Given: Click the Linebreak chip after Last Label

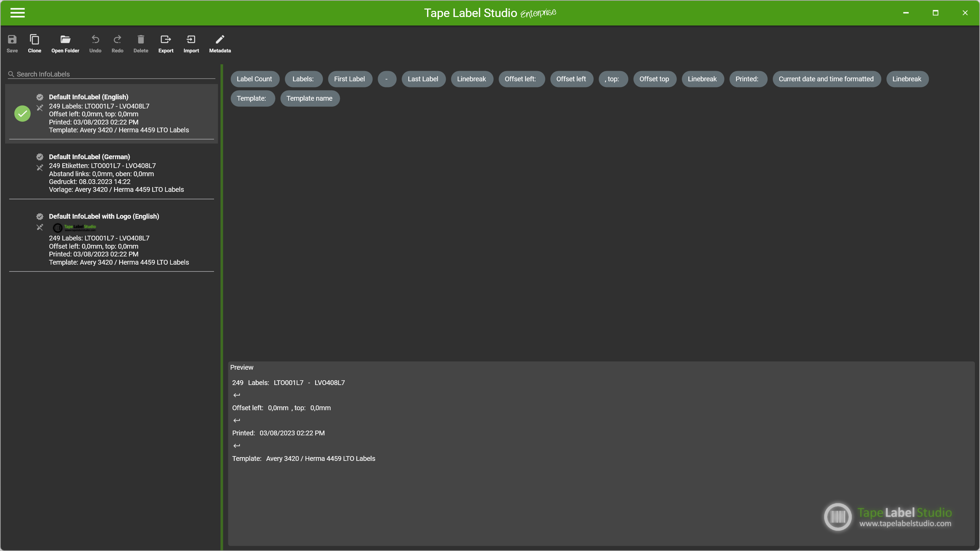Looking at the screenshot, I should (472, 79).
